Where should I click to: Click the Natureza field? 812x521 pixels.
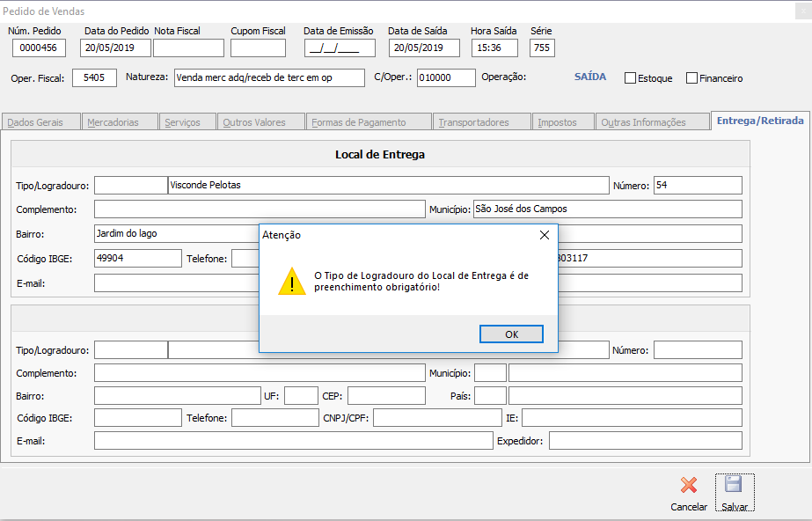(269, 77)
